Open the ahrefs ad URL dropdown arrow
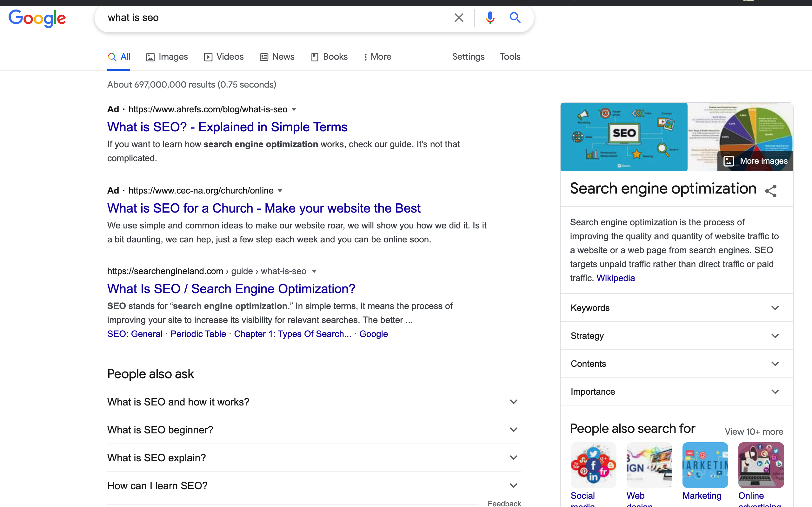The image size is (812, 507). [294, 109]
